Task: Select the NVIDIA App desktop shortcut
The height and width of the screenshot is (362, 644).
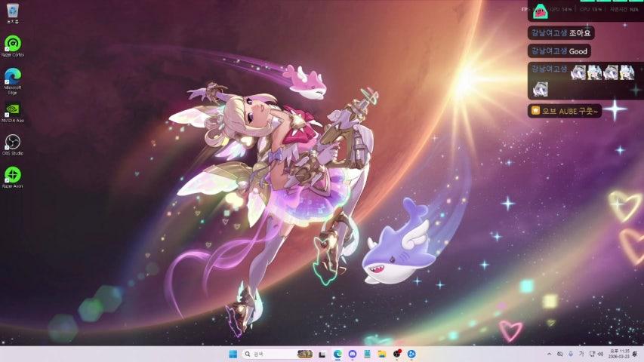Action: (13, 110)
